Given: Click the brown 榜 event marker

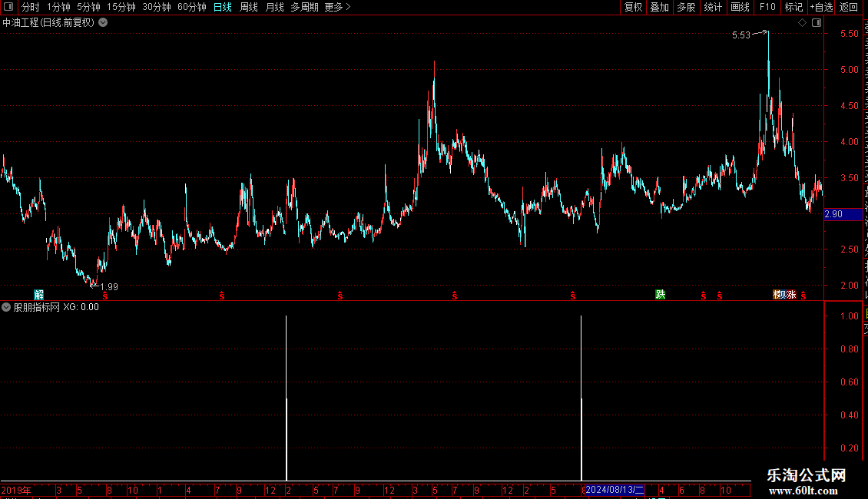Looking at the screenshot, I should click(778, 294).
